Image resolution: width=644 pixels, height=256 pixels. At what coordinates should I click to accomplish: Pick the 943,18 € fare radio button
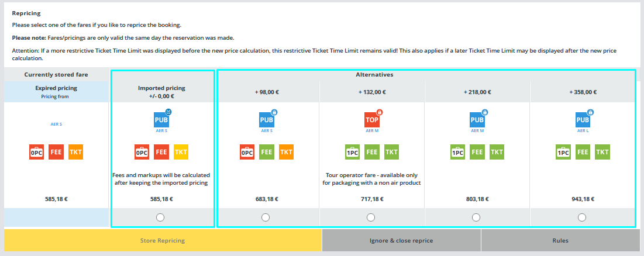click(582, 217)
